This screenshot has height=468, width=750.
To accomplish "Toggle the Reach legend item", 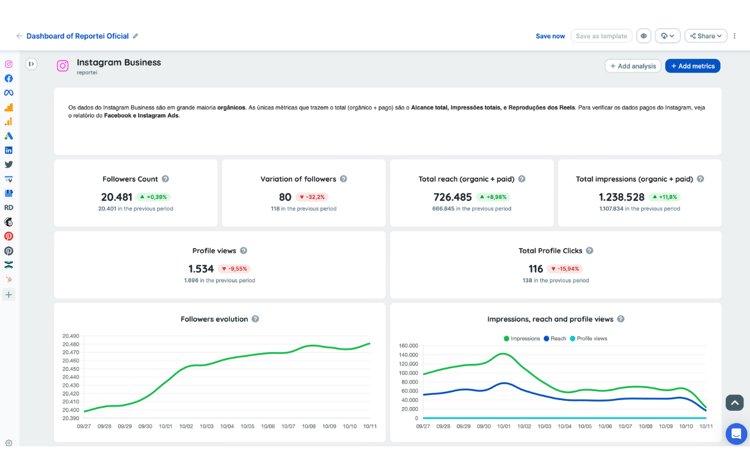I will point(555,338).
